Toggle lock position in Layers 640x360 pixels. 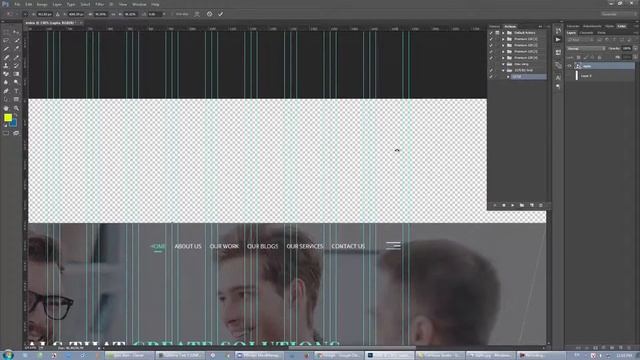pyautogui.click(x=593, y=58)
